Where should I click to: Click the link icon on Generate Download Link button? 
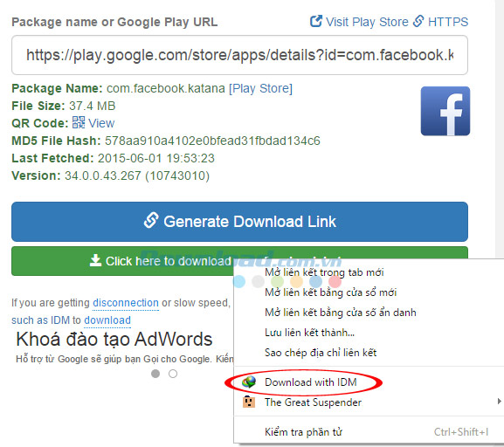pos(151,221)
